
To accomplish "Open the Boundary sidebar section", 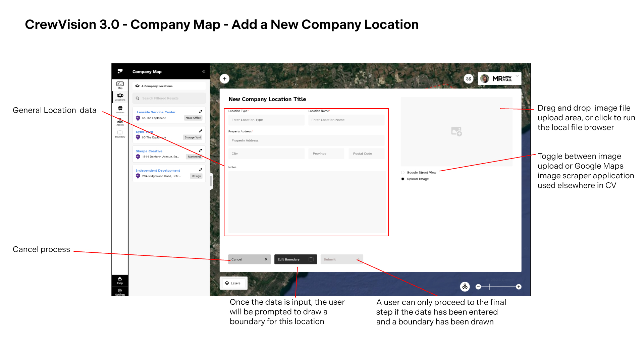I will coord(120,134).
